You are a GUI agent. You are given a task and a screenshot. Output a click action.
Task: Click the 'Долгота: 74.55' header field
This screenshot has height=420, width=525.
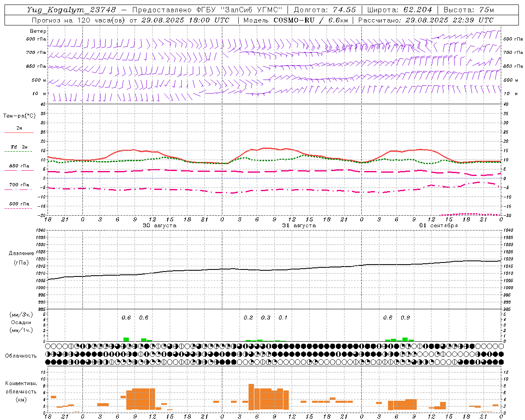point(325,10)
